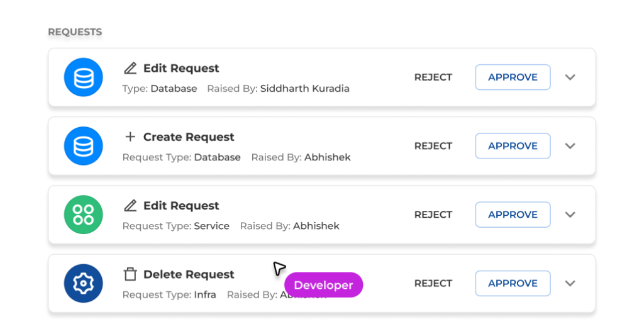The width and height of the screenshot is (644, 336).
Task: Approve the Service edit request
Action: [x=513, y=215]
